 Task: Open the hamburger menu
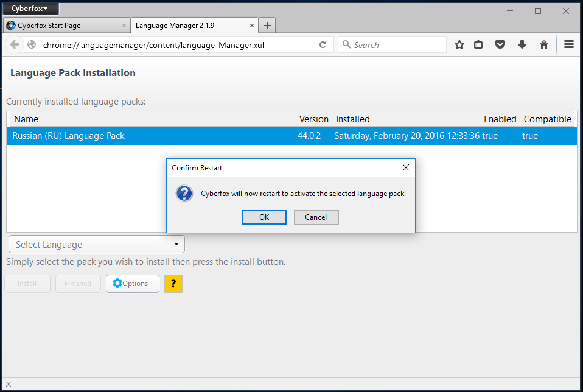pyautogui.click(x=569, y=45)
